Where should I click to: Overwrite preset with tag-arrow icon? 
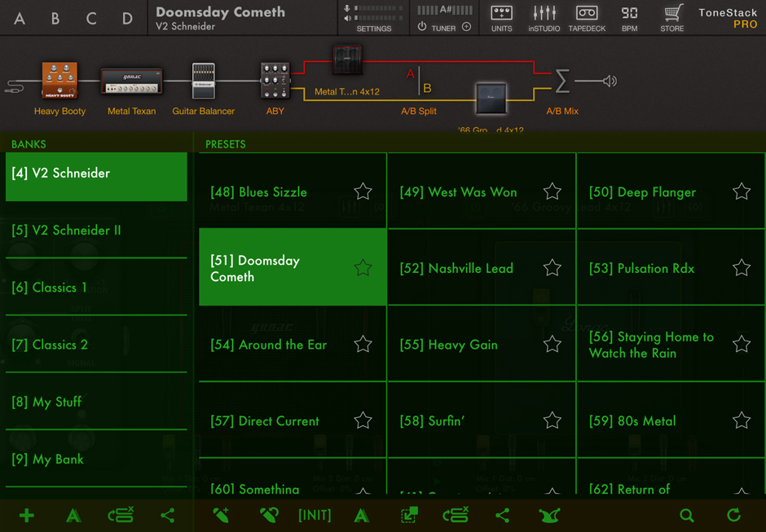coord(269,515)
